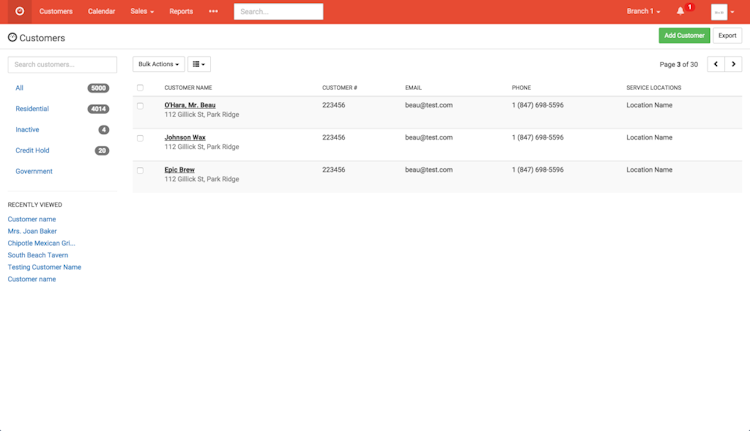This screenshot has height=431, width=750.
Task: Click the 20 badge beside Credit Hold
Action: point(102,151)
